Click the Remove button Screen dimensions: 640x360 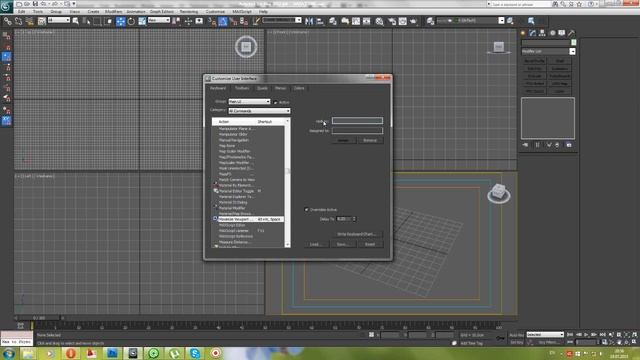370,140
